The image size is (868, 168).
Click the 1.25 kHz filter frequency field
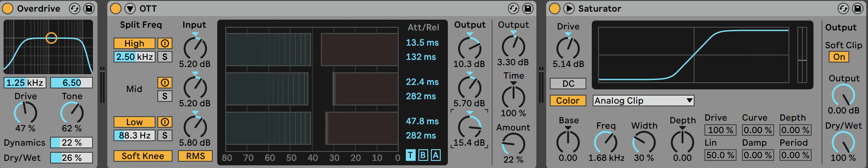25,83
